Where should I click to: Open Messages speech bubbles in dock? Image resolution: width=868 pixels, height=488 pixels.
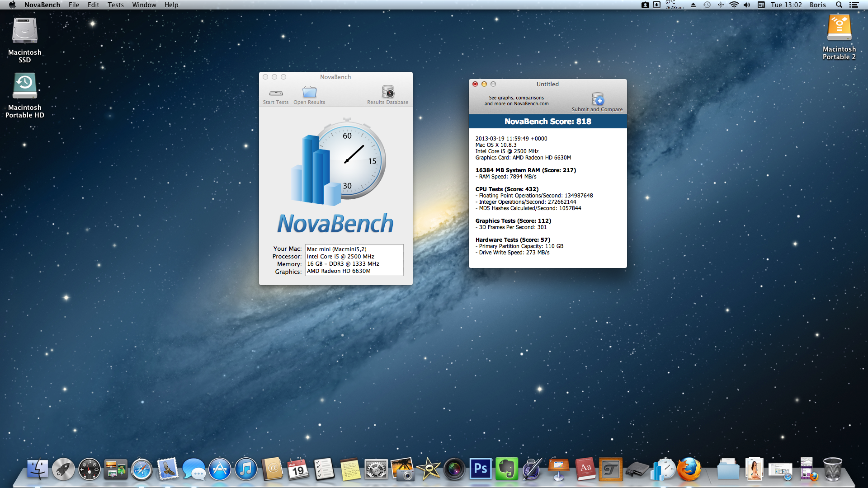[194, 469]
